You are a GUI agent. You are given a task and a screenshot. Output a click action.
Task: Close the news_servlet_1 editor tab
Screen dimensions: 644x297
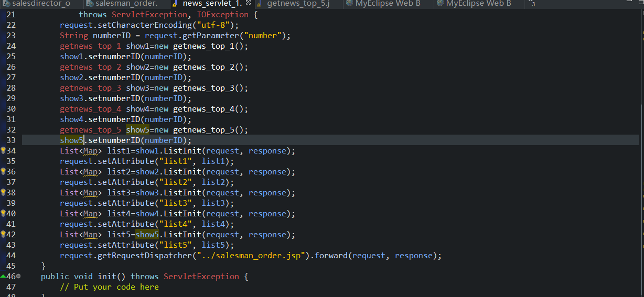coord(249,3)
